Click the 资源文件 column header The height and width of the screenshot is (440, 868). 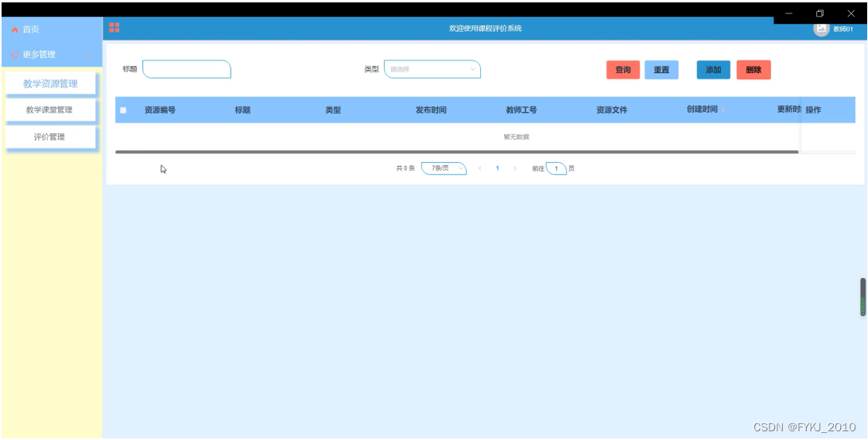coord(612,110)
